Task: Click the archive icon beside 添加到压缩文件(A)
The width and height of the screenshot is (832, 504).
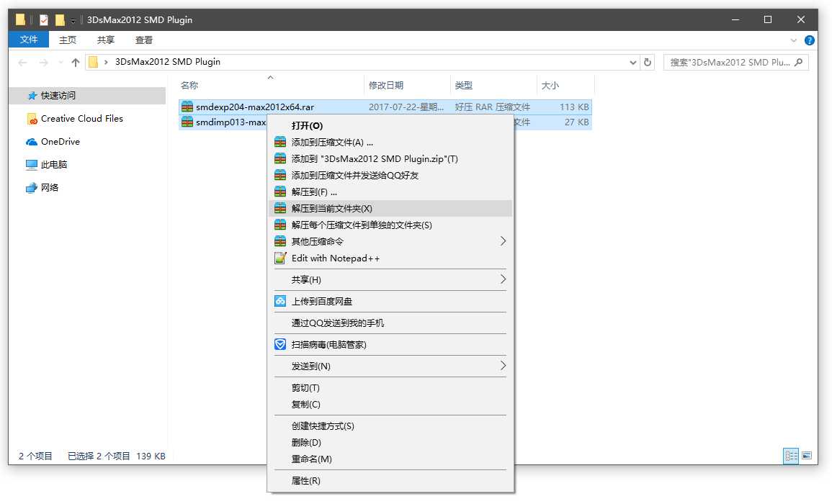Action: [x=280, y=142]
